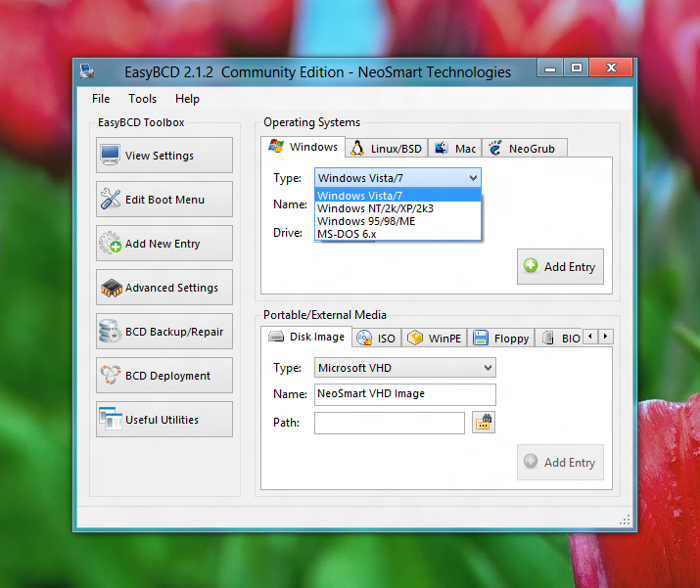Image resolution: width=700 pixels, height=588 pixels.
Task: Click the Add New Entry gear icon
Action: (111, 243)
